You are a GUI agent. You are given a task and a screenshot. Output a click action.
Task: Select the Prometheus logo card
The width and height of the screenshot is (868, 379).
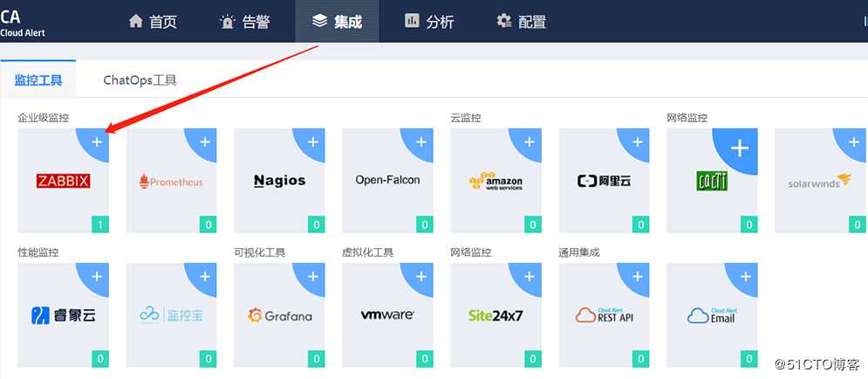click(x=171, y=181)
